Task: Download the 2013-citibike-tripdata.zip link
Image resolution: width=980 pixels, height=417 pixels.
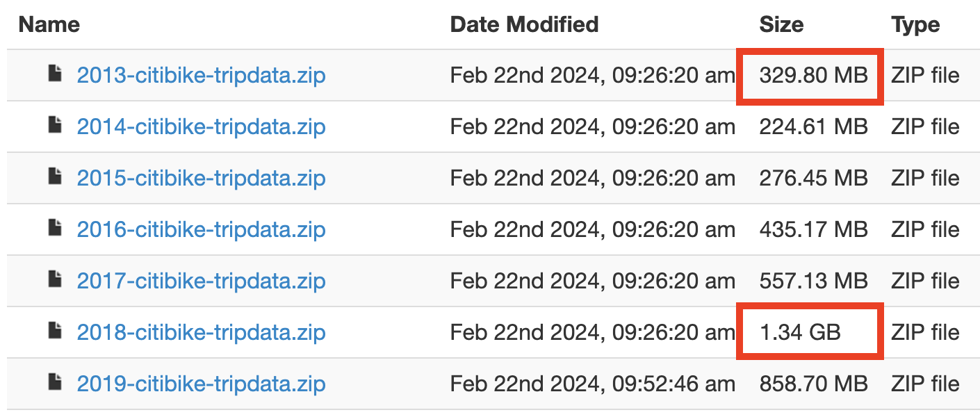Action: tap(201, 75)
